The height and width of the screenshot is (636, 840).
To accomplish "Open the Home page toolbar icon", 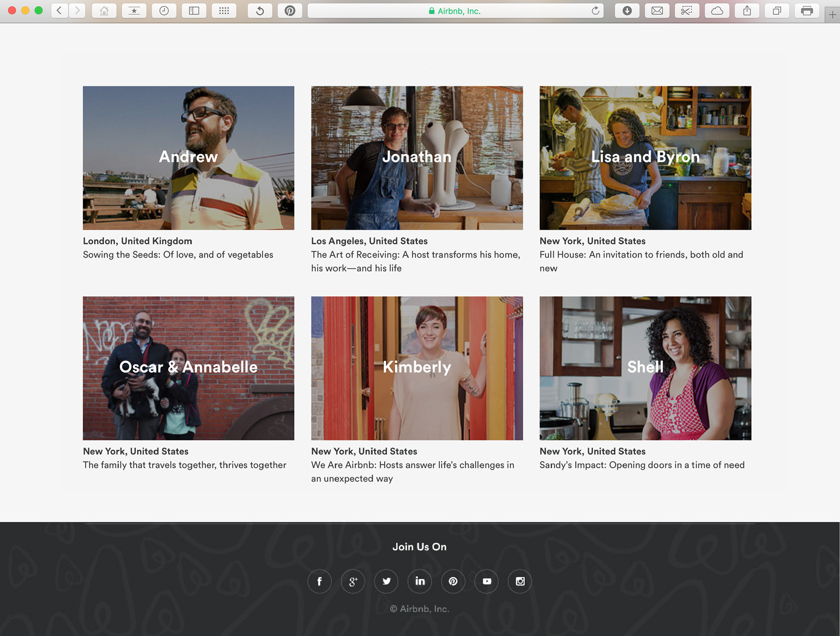I will click(104, 11).
